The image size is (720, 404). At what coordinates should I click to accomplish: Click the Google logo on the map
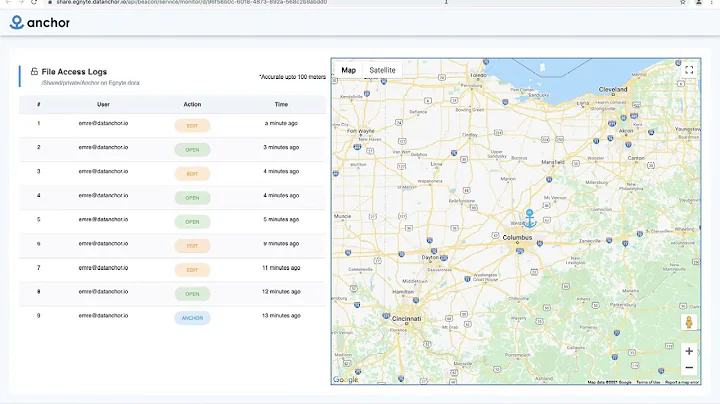point(345,379)
